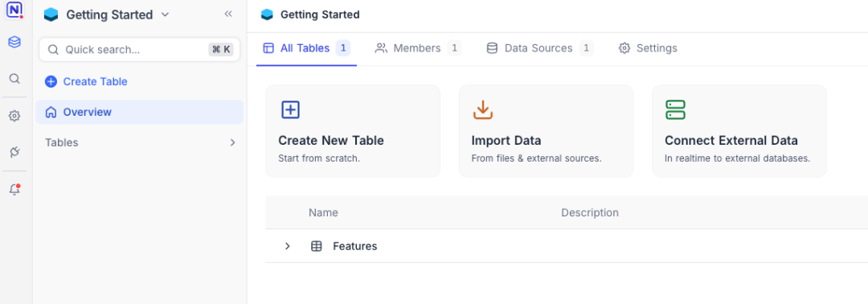The image size is (868, 304).
Task: Click the Import Data card
Action: pyautogui.click(x=546, y=131)
